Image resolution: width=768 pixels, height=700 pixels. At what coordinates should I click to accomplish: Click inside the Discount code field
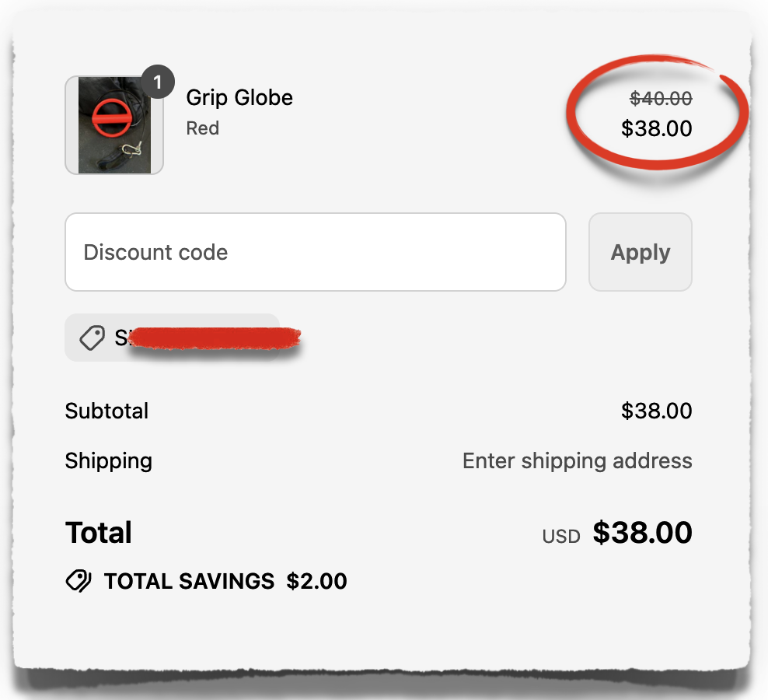pyautogui.click(x=315, y=251)
